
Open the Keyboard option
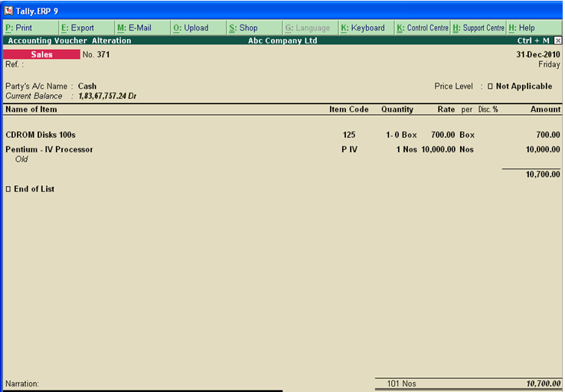click(367, 28)
